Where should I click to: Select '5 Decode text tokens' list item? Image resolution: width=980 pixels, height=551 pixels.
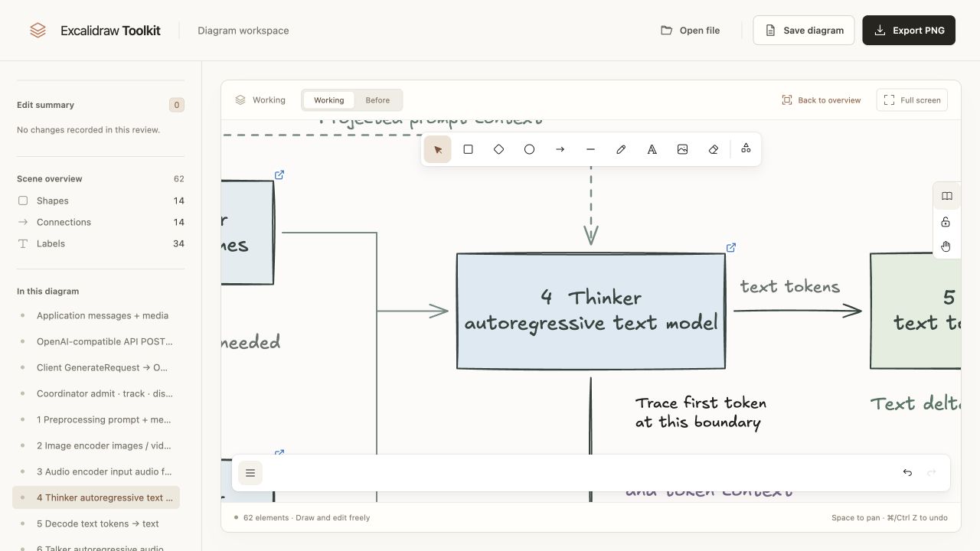98,523
